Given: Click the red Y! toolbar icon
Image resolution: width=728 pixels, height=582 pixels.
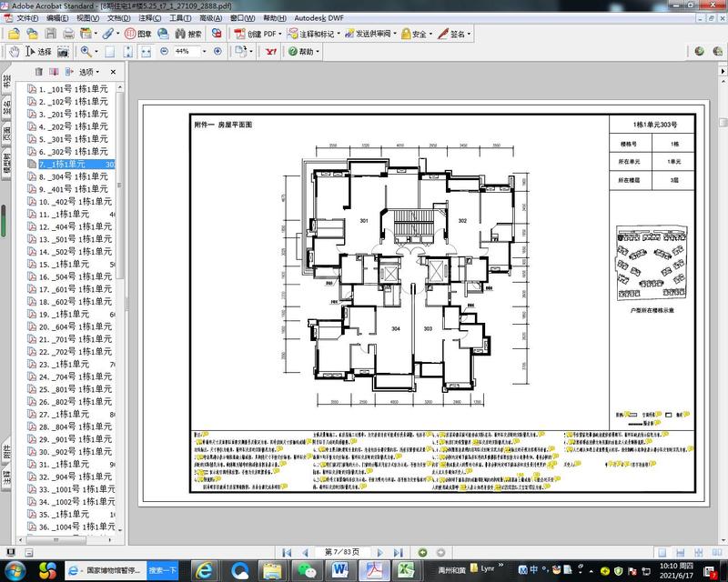Looking at the screenshot, I should 270,52.
